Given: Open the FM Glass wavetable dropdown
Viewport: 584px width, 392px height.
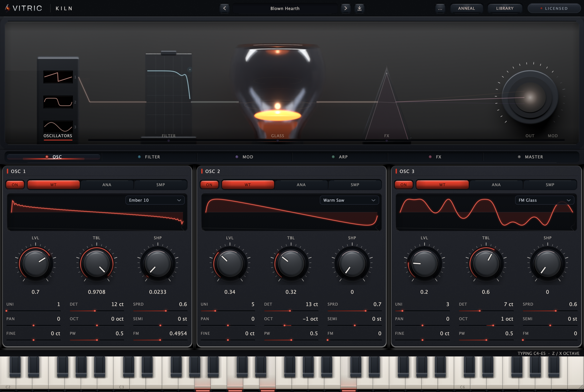Looking at the screenshot, I should tap(545, 200).
